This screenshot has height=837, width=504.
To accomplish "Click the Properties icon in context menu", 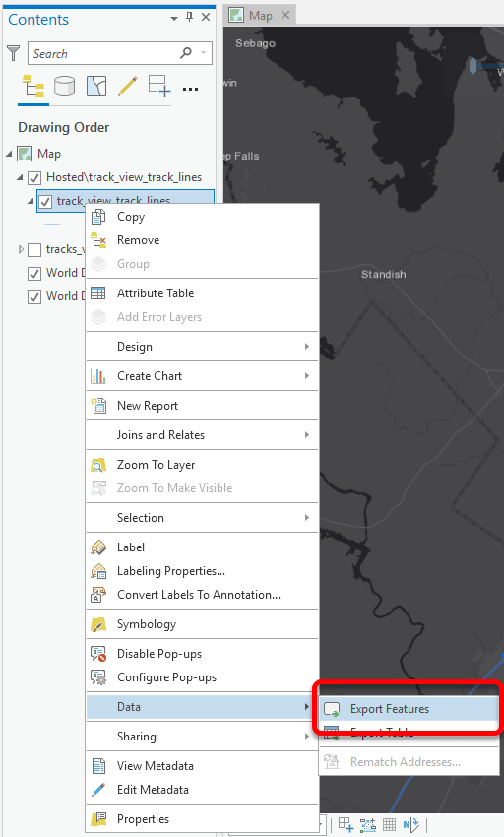I will (98, 819).
